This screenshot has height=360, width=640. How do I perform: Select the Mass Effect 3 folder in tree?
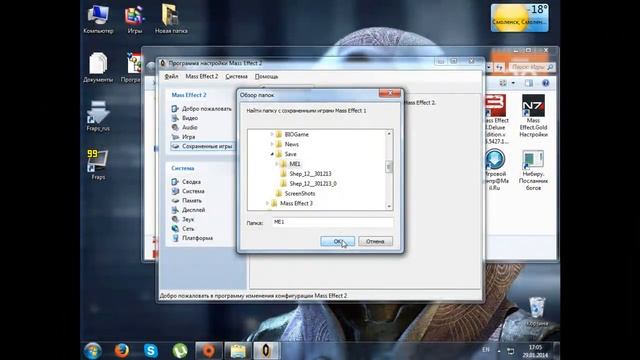pos(292,203)
